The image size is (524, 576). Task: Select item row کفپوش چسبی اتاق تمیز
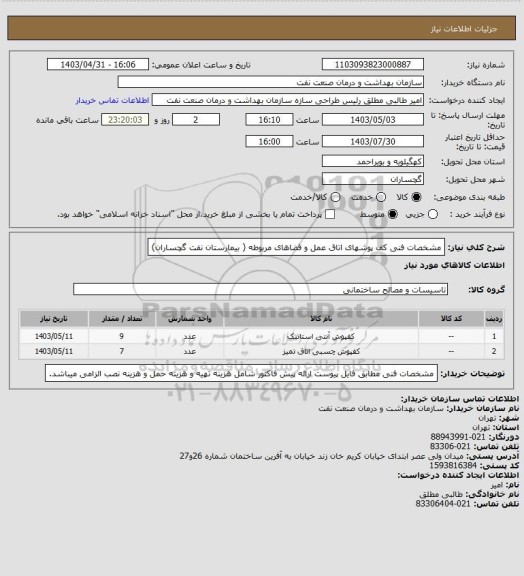click(x=262, y=351)
